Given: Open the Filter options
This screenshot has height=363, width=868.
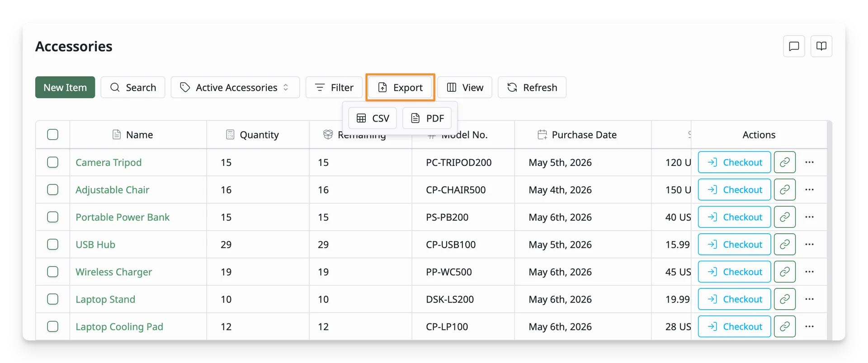Looking at the screenshot, I should click(x=334, y=87).
